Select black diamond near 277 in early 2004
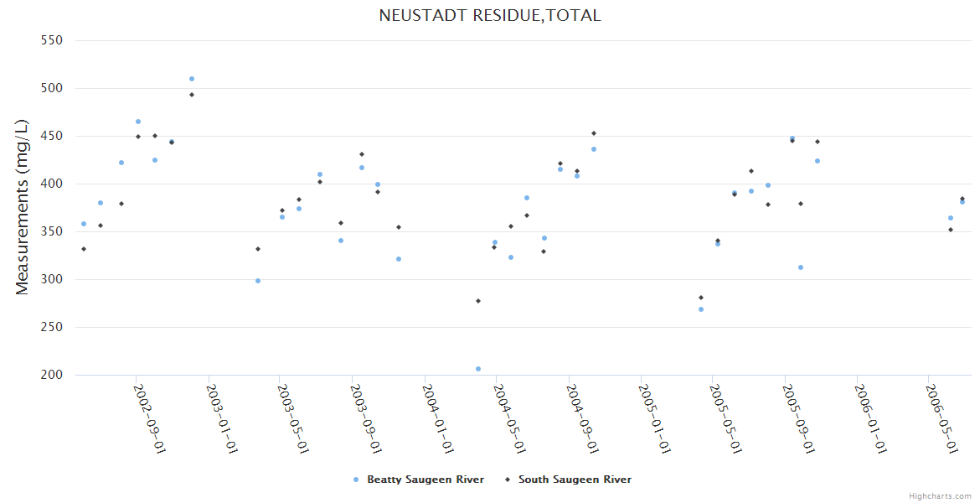The image size is (980, 503). [478, 301]
